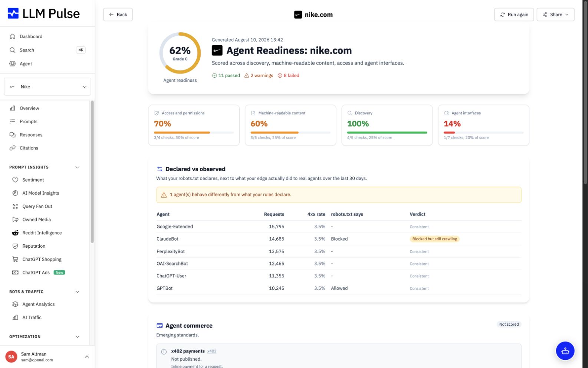Image resolution: width=588 pixels, height=368 pixels.
Task: Click the Responses chat bubbles icon
Action: click(13, 135)
